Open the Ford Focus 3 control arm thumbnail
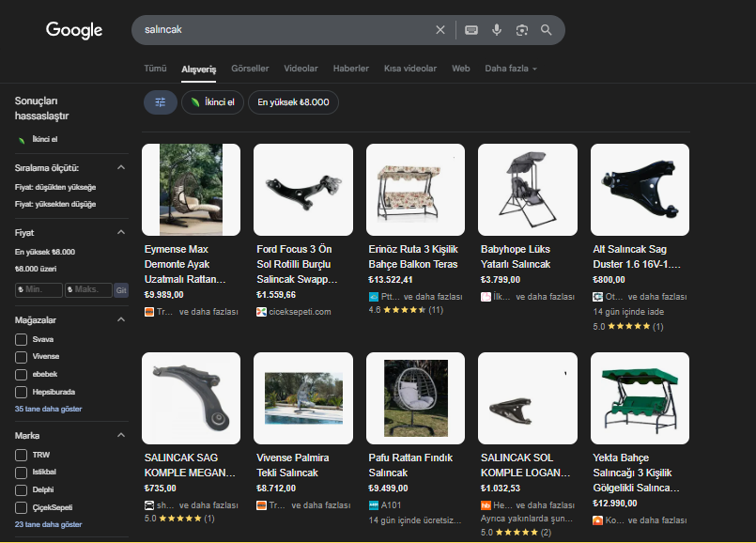 click(303, 190)
